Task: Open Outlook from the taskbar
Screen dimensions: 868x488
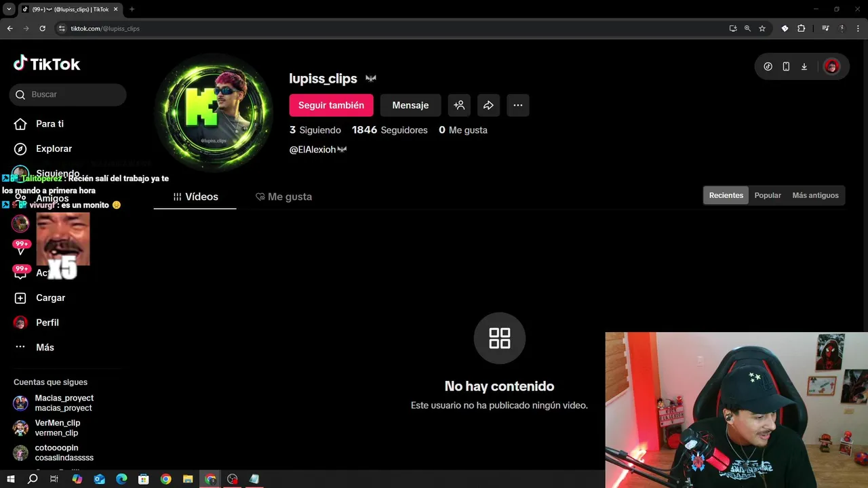Action: tap(100, 479)
